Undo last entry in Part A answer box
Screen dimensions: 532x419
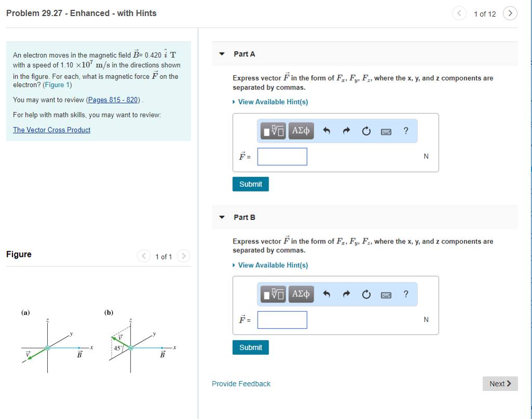point(326,131)
